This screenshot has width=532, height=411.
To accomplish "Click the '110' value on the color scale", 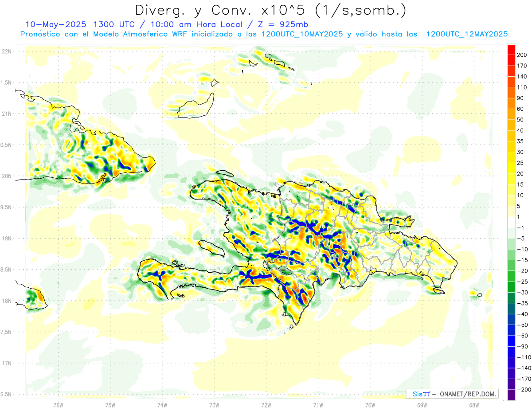I will (522, 87).
